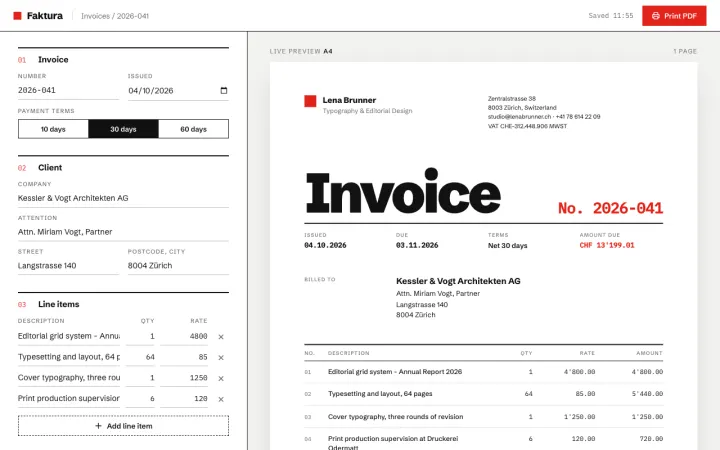Edit rate 120 for Print production
This screenshot has width=720, height=450.
(x=184, y=399)
